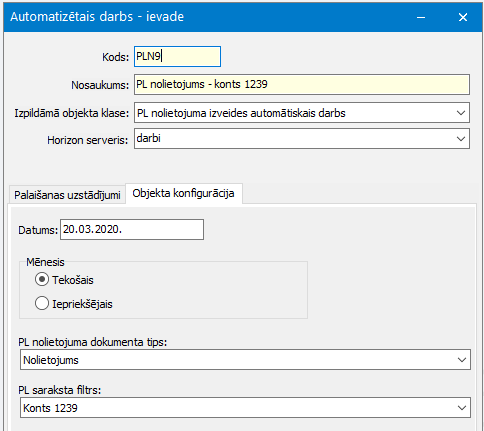This screenshot has width=484, height=431.
Task: Click the Kods field containing PLN9
Action: pos(177,56)
